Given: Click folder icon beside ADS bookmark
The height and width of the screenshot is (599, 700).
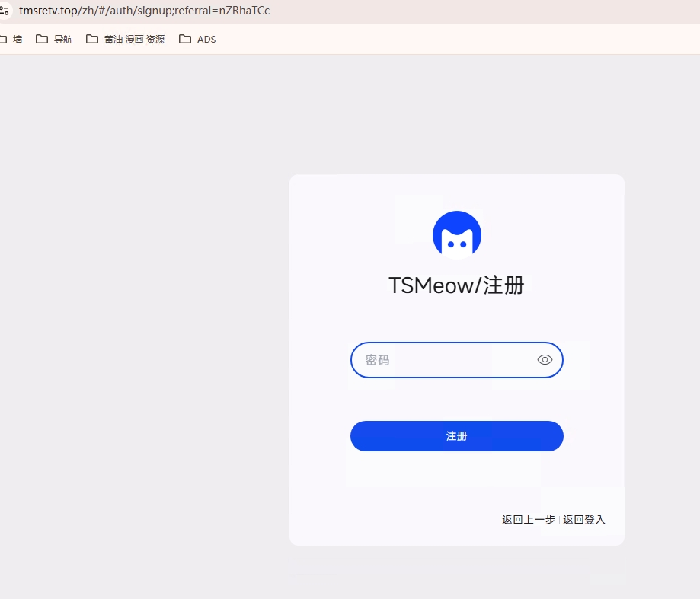Looking at the screenshot, I should click(x=185, y=40).
